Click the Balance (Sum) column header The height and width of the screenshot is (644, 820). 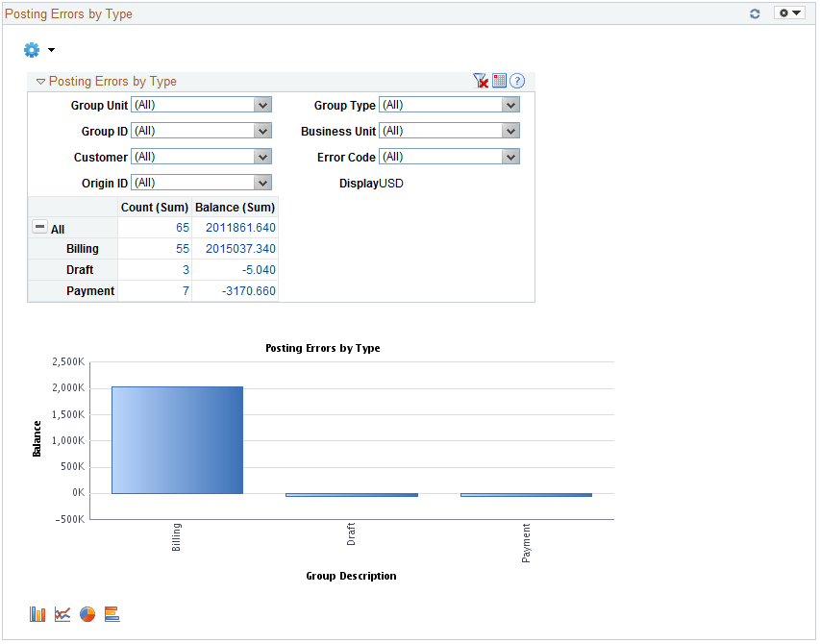235,208
